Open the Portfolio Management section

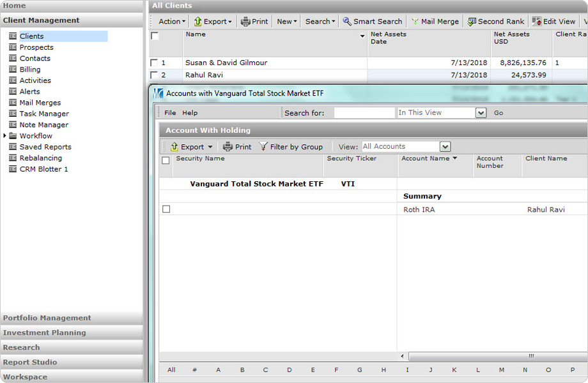click(x=47, y=318)
